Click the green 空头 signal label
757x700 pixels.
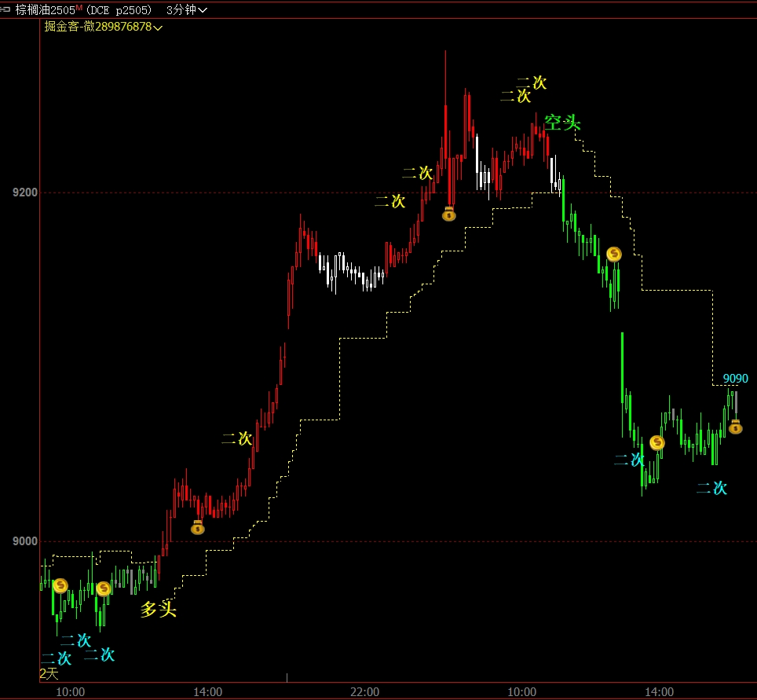pos(562,123)
